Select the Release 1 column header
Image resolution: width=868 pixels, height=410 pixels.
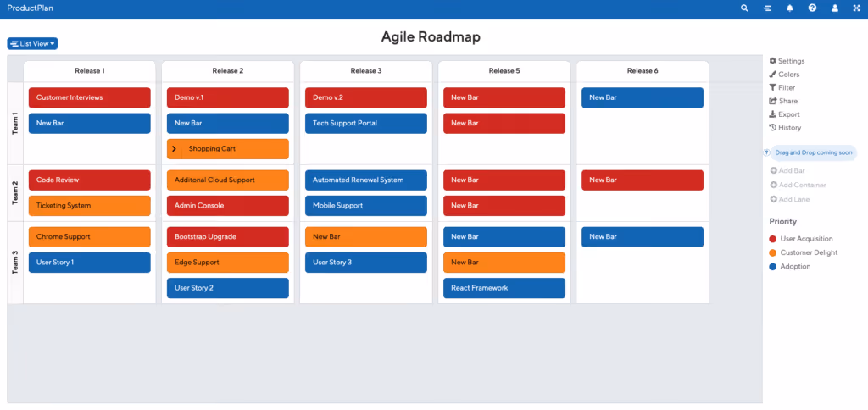point(90,71)
